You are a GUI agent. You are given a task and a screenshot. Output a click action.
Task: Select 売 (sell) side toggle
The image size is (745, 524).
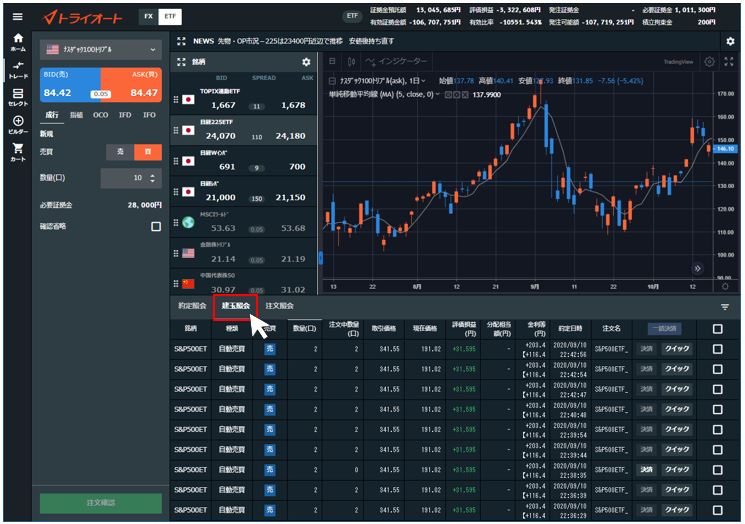pyautogui.click(x=120, y=152)
